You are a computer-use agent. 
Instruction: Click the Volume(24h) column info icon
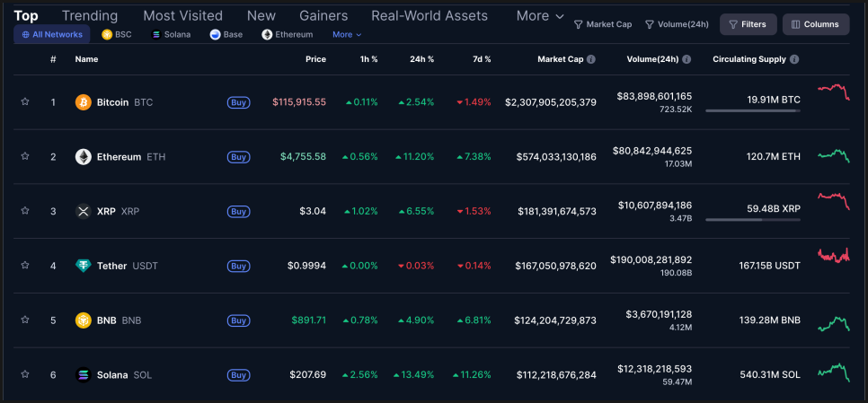click(x=686, y=59)
